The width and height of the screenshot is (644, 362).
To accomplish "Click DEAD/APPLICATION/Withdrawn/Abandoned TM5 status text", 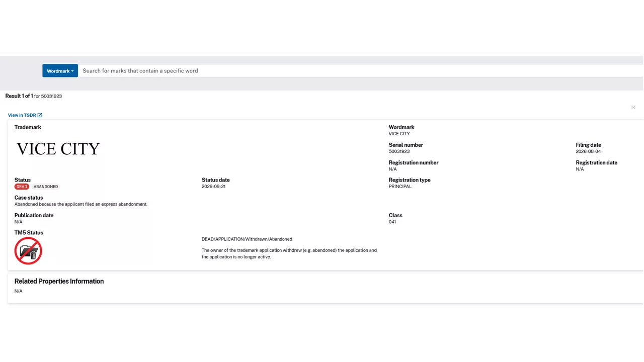I will 247,239.
